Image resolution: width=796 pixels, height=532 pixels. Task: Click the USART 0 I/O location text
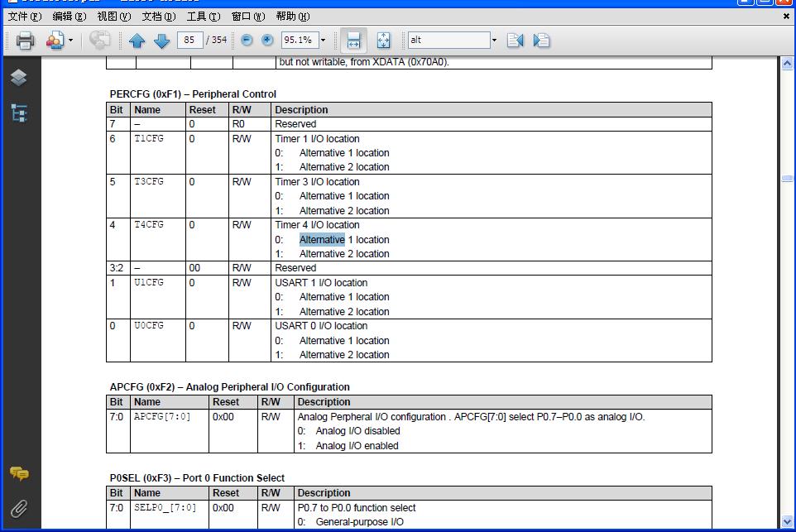(321, 325)
